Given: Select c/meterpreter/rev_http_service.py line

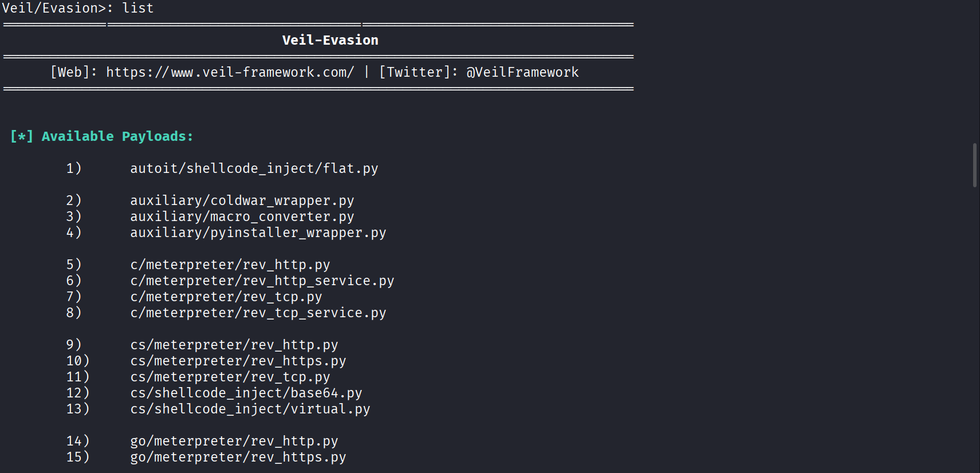Looking at the screenshot, I should point(262,281).
